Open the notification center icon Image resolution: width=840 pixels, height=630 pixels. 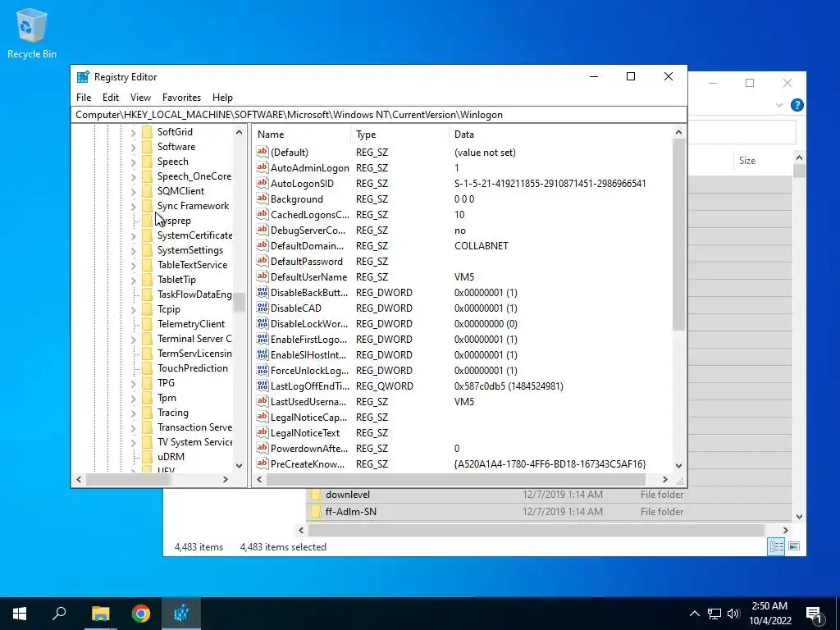815,614
